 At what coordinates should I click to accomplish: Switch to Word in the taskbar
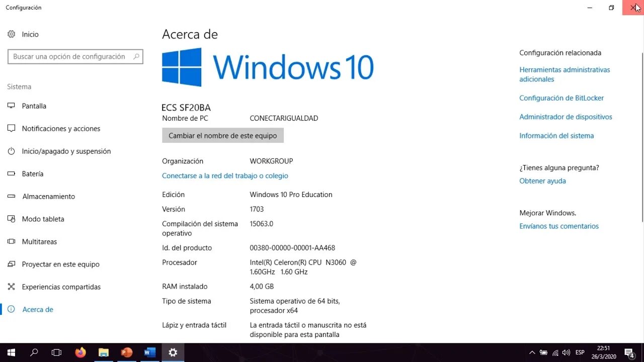[150, 352]
